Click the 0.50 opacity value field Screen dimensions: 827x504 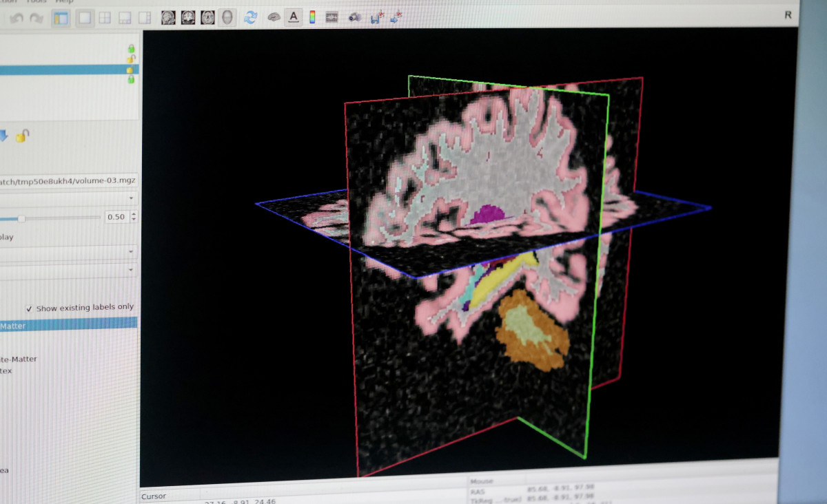coord(116,217)
